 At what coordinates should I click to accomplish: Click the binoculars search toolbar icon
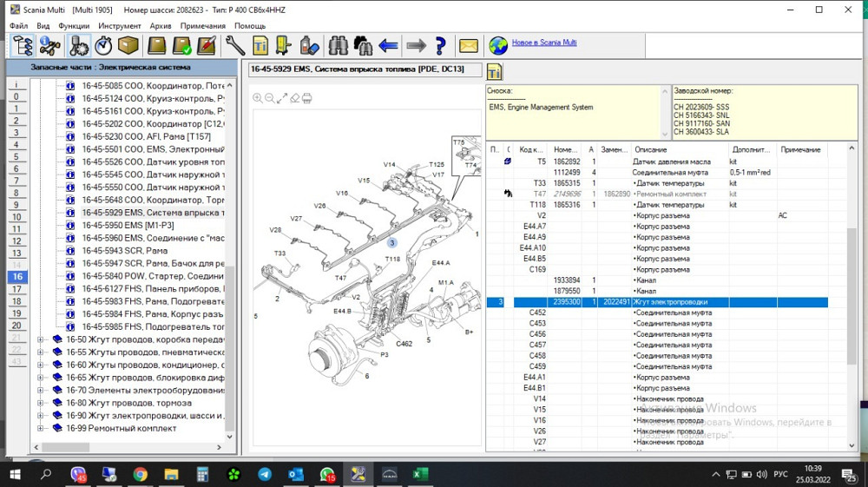(x=338, y=45)
